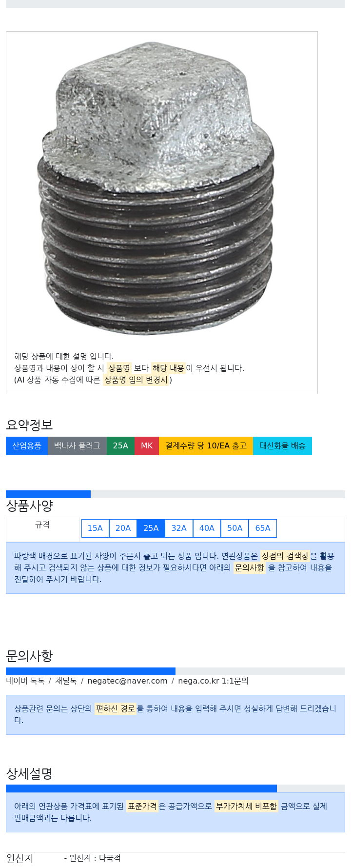Click the 상세설명 section heading

29,774
